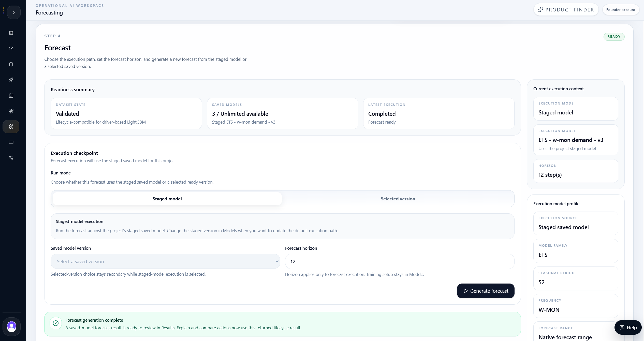The image size is (644, 341).
Task: Click 'Staged ETS - w-mon demand - v3' text
Action: click(x=243, y=122)
